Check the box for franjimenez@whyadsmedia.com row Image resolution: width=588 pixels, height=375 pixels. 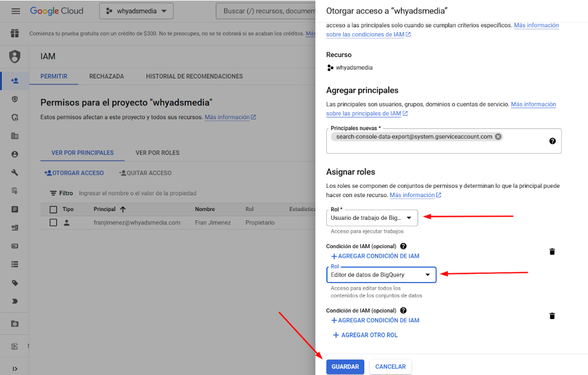click(54, 223)
